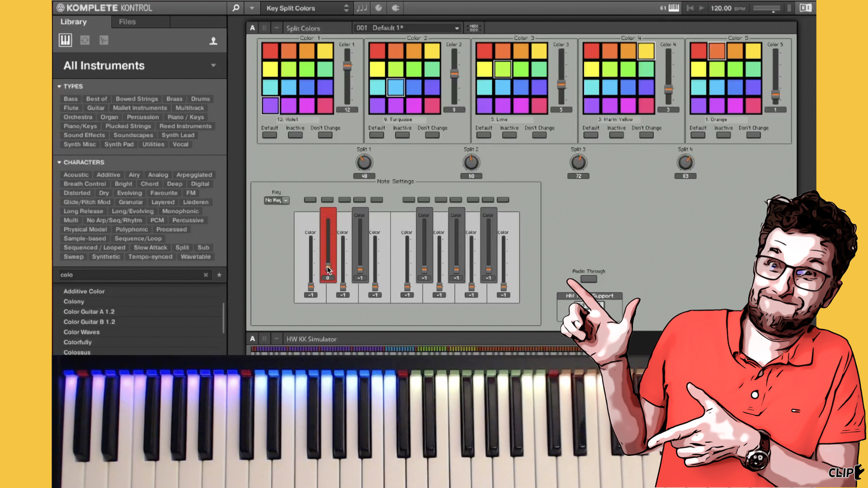Toggle the Audio Through button
The height and width of the screenshot is (488, 868).
coord(589,279)
